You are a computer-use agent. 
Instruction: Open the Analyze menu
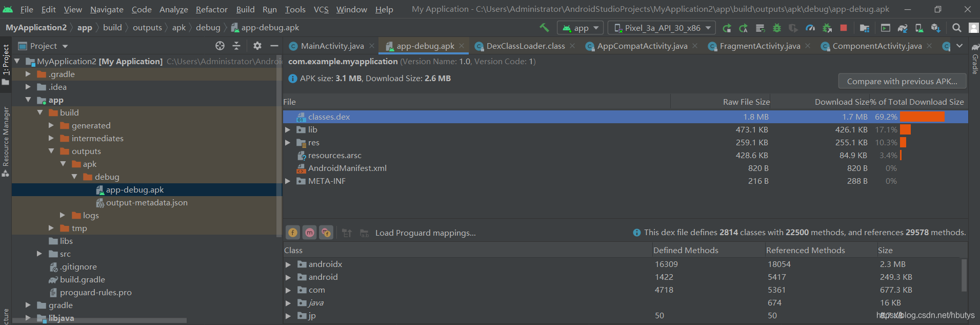(x=174, y=9)
